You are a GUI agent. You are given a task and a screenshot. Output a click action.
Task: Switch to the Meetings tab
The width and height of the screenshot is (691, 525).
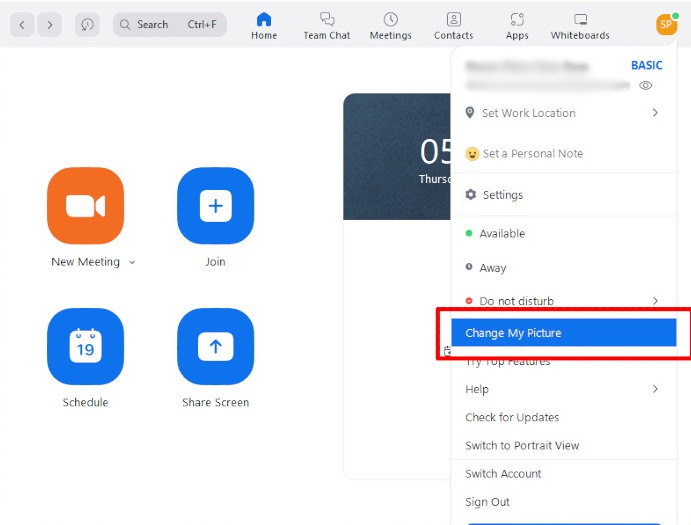click(x=390, y=26)
